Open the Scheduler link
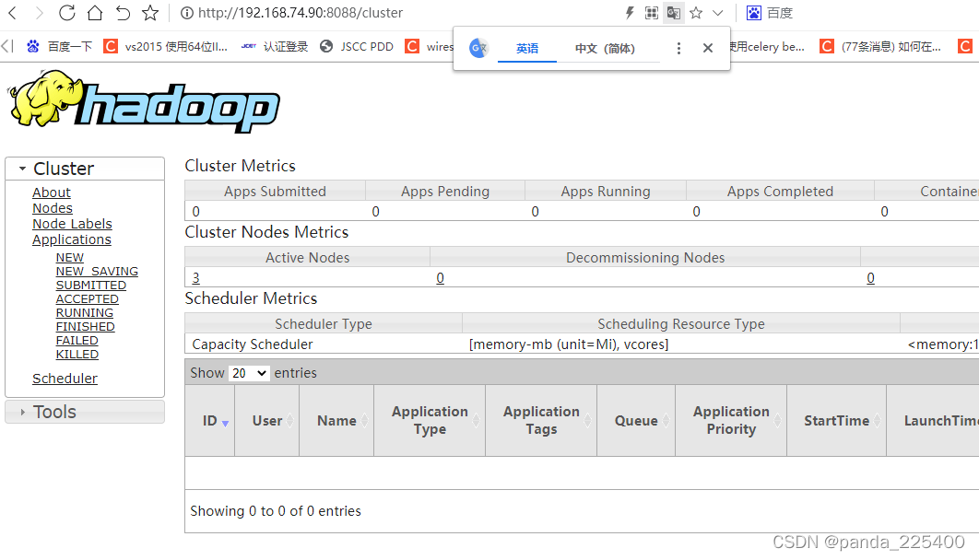979x560 pixels. [65, 379]
